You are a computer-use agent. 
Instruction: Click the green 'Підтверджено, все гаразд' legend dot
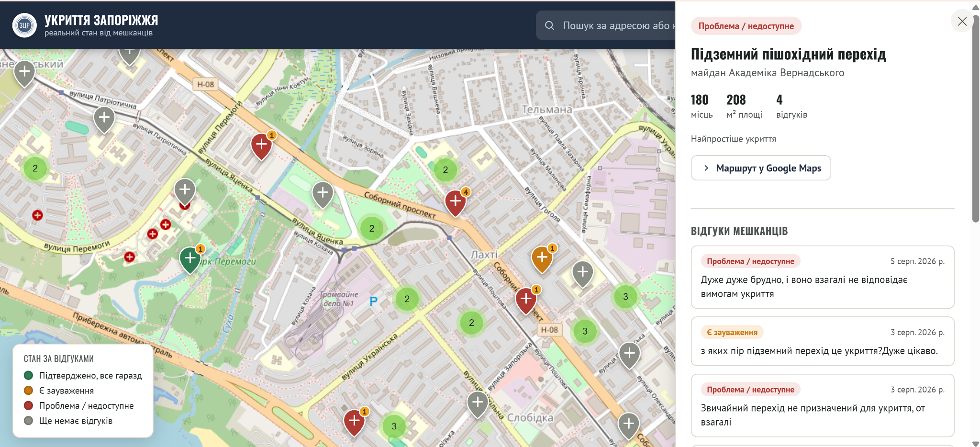click(x=29, y=375)
